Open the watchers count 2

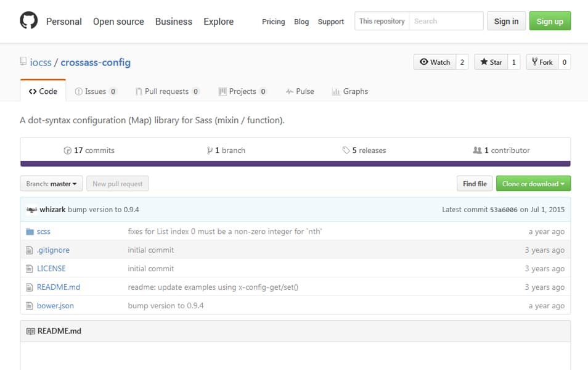click(462, 62)
